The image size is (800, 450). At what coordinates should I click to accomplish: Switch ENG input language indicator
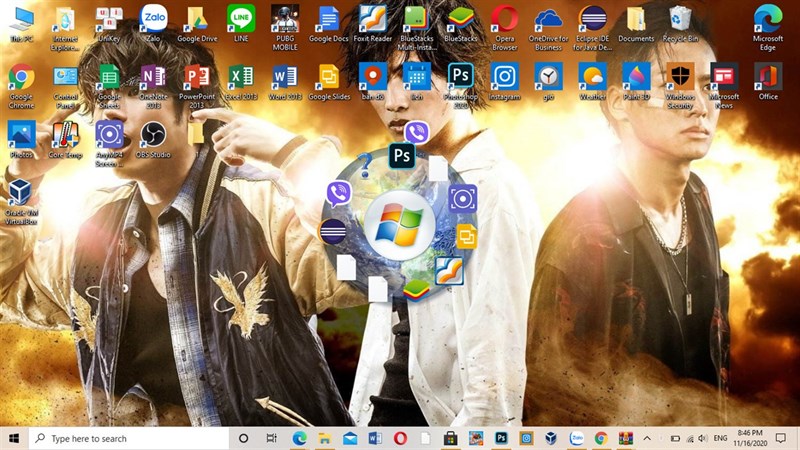coord(720,438)
